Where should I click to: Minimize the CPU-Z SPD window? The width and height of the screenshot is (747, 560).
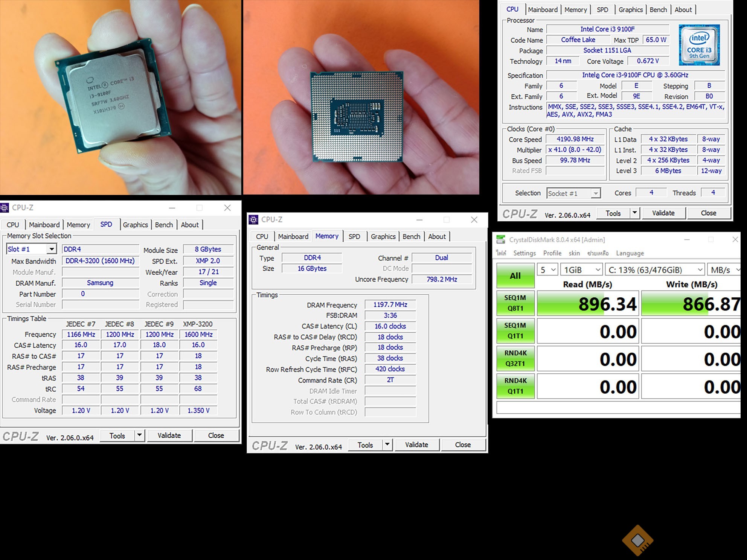coord(172,208)
